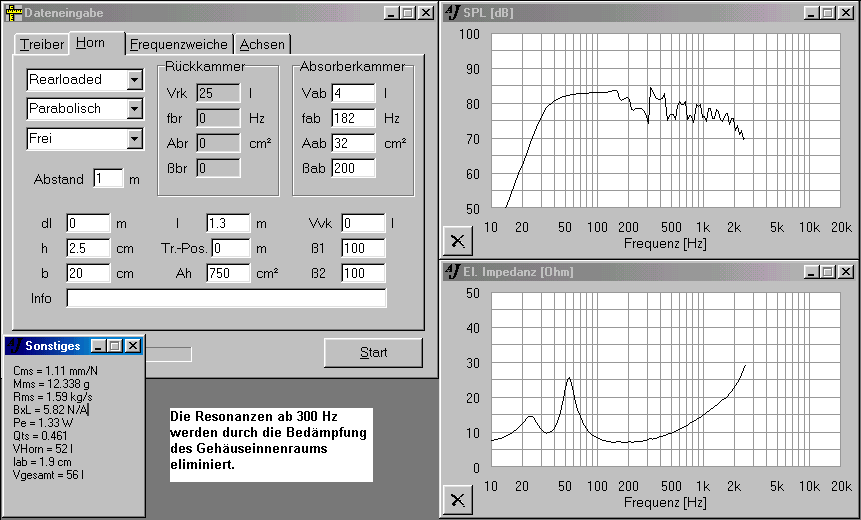This screenshot has width=861, height=520.
Task: Click the Vab field in Absorberkammer
Action: 353,94
